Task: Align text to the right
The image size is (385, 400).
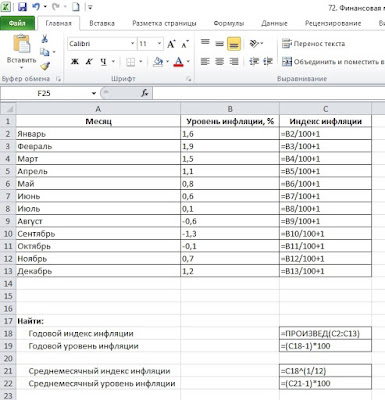Action: pos(234,62)
